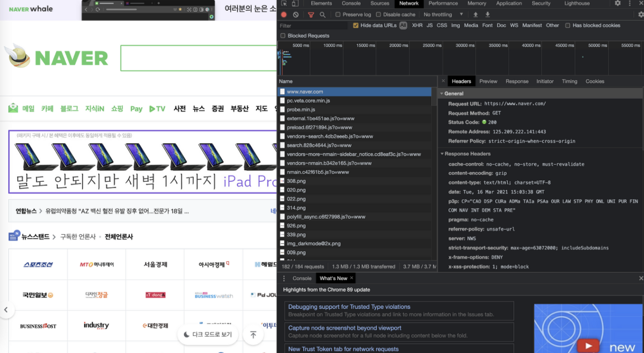Filter requests by Img
The image size is (644, 353).
click(x=455, y=25)
